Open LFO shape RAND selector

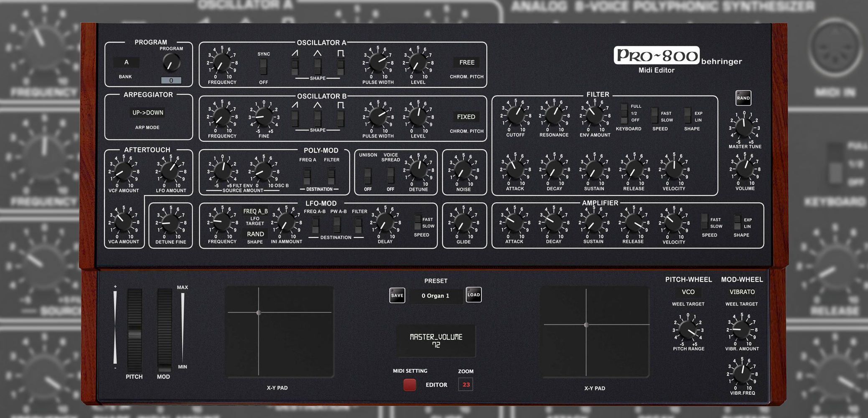coord(255,234)
